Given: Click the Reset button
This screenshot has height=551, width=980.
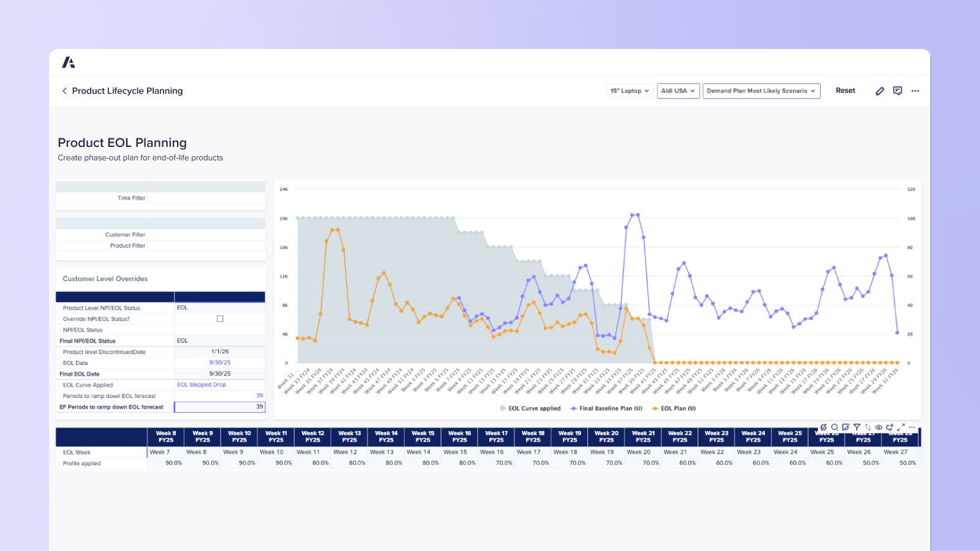Looking at the screenshot, I should coord(845,91).
